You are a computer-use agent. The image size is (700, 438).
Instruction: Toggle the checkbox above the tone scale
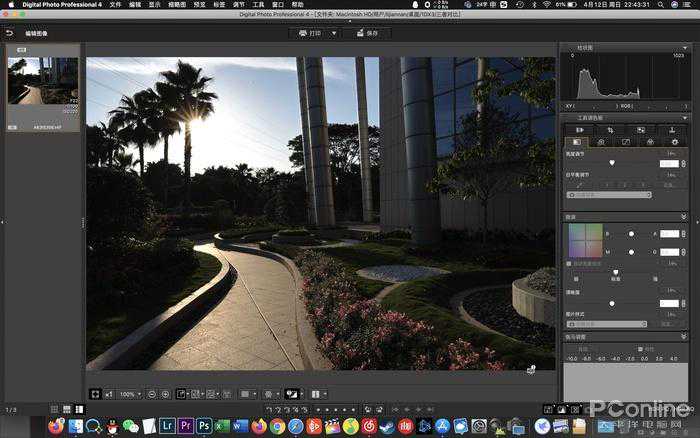click(x=640, y=349)
